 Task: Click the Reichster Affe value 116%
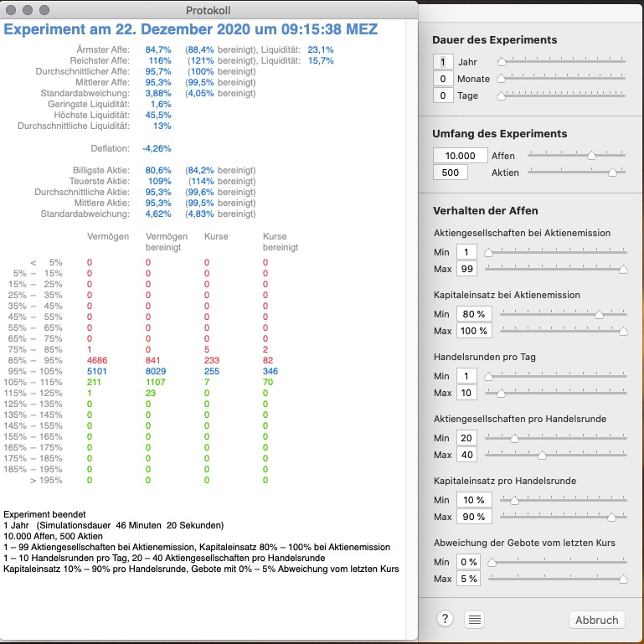tap(159, 61)
